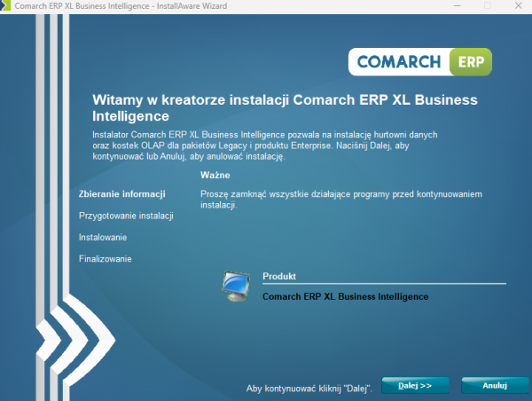Click text 'Aby kontynuować kliknij "Dalej".'
The height and width of the screenshot is (401, 532).
point(309,389)
